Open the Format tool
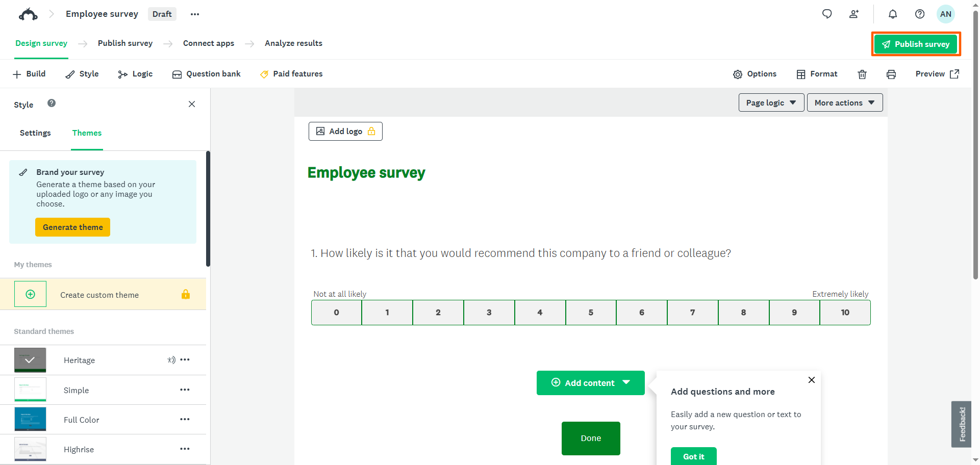The image size is (980, 465). tap(817, 74)
